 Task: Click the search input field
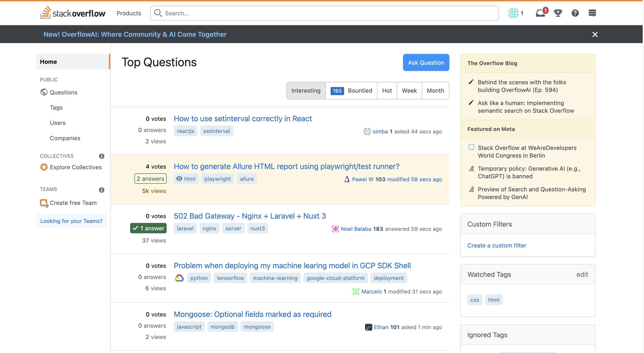click(x=324, y=13)
